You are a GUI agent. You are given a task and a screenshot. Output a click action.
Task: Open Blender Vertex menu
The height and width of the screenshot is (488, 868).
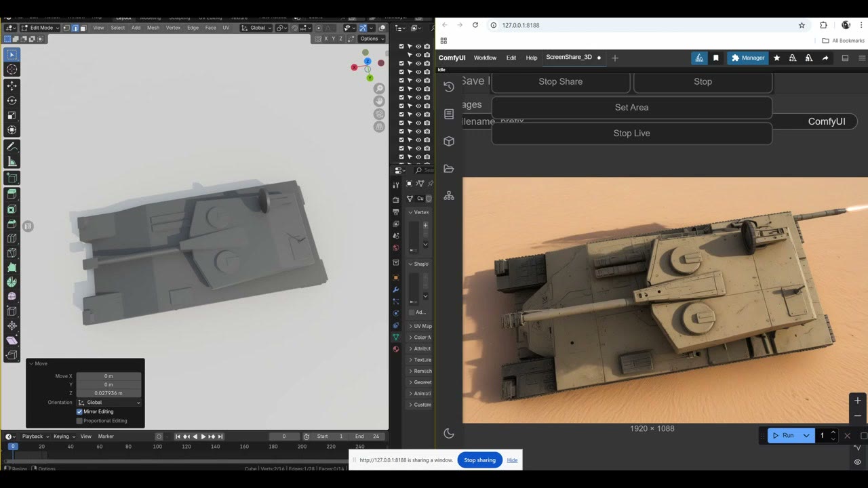(x=173, y=28)
